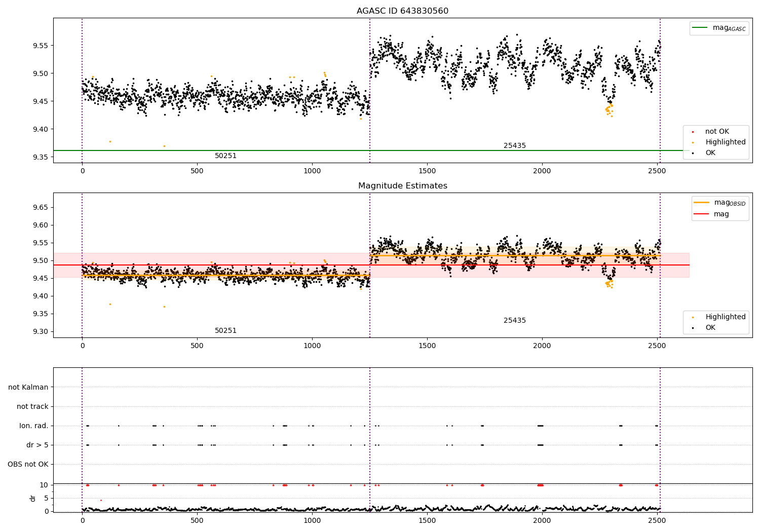Viewport: 760px width, 532px height.
Task: Click the 50251 label in Magnitude Estimates plot
Action: pos(225,331)
